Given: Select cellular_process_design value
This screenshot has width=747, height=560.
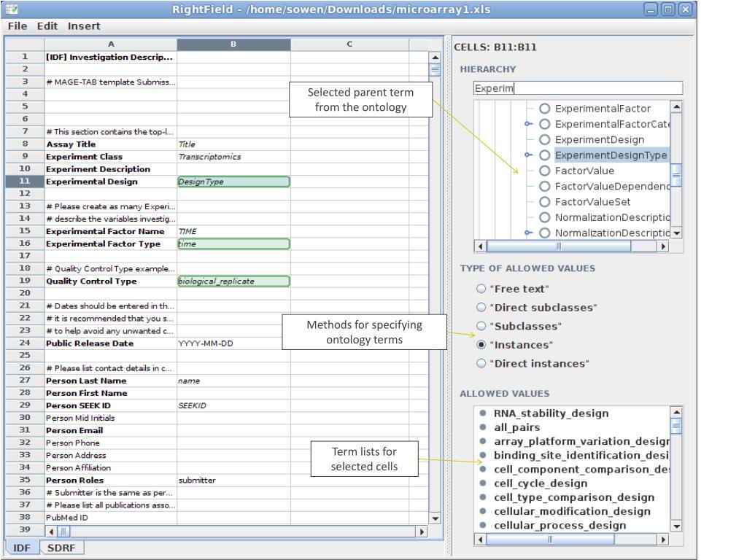Looking at the screenshot, I should pos(560,525).
